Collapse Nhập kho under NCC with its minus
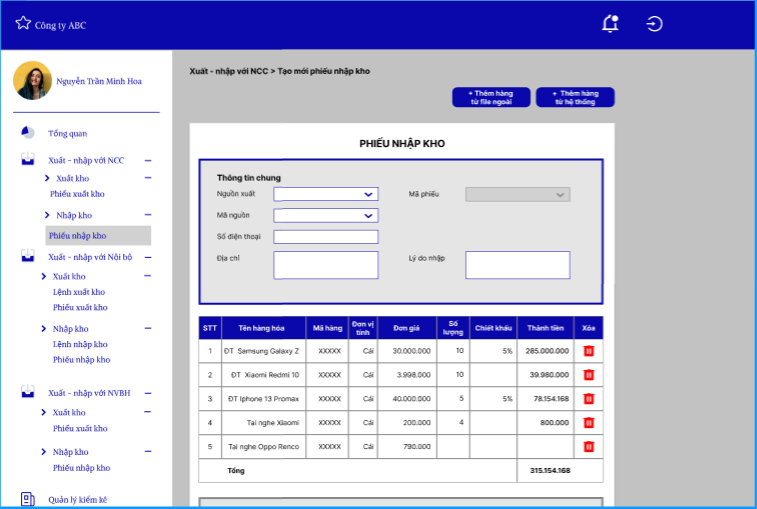The image size is (757, 509). (x=148, y=215)
